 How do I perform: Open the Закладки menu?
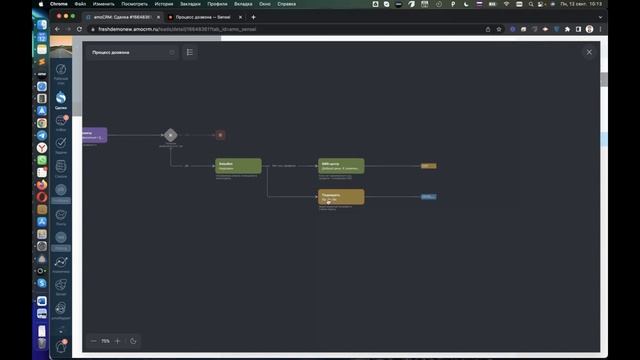tap(190, 4)
